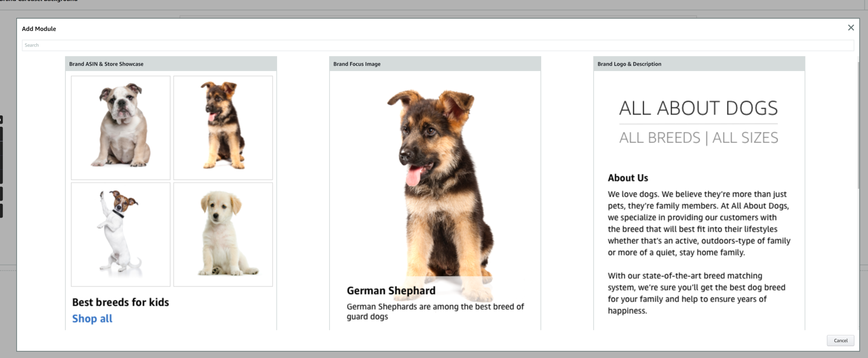
Task: Click the 'state-of-the-art breed matching' paragraph
Action: (x=696, y=293)
